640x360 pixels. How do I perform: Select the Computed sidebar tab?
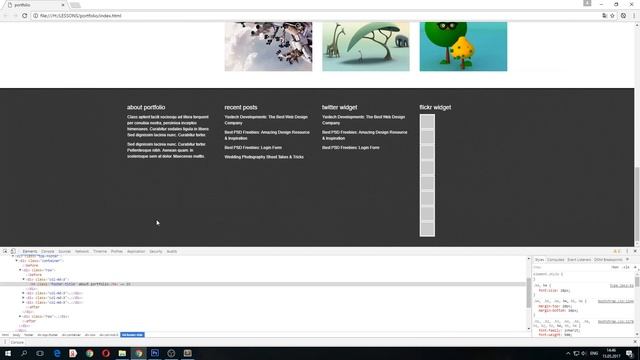(555, 260)
